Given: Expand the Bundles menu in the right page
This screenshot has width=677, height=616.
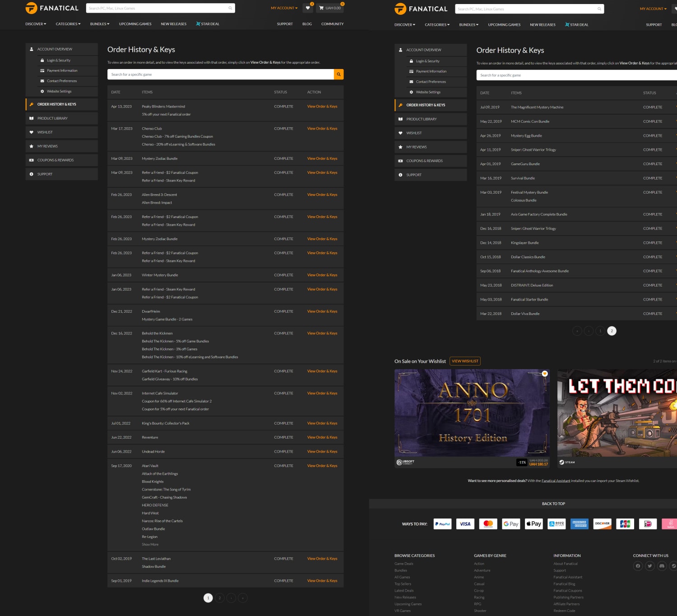Looking at the screenshot, I should (469, 25).
